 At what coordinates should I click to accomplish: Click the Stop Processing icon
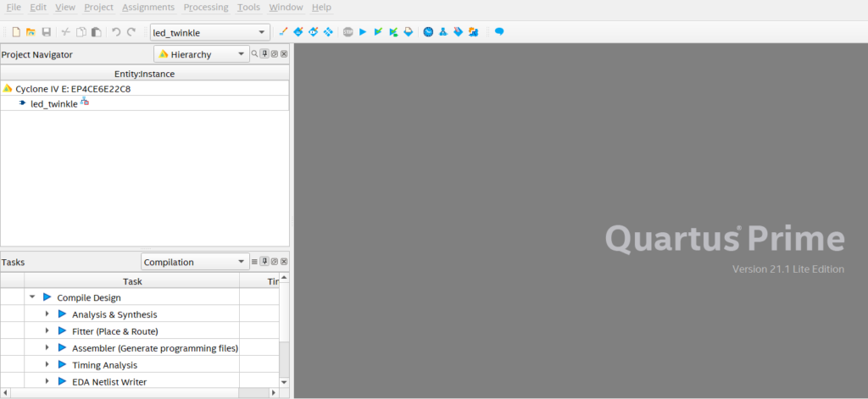pyautogui.click(x=348, y=31)
